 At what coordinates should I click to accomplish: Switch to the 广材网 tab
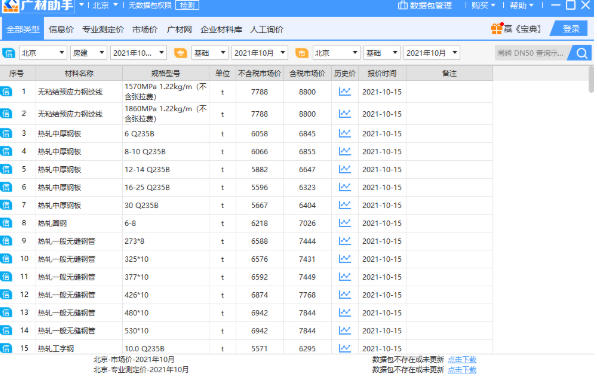[x=179, y=29]
